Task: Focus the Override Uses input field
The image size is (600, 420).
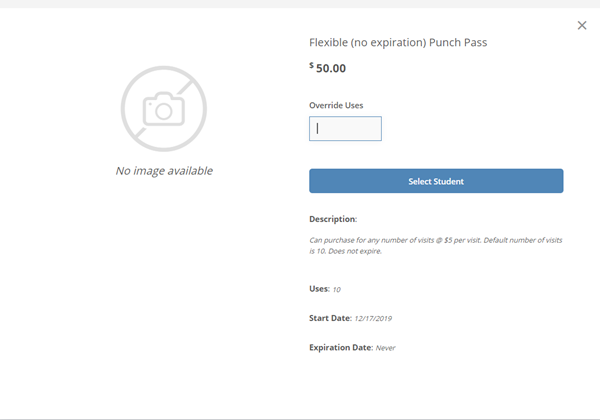Action: [x=345, y=129]
